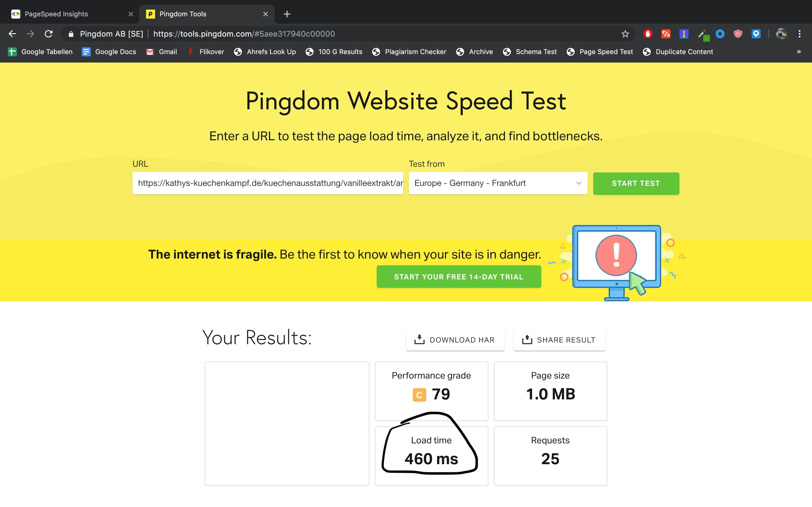Bookmark this page with the star icon
Image resolution: width=812 pixels, height=507 pixels.
625,34
